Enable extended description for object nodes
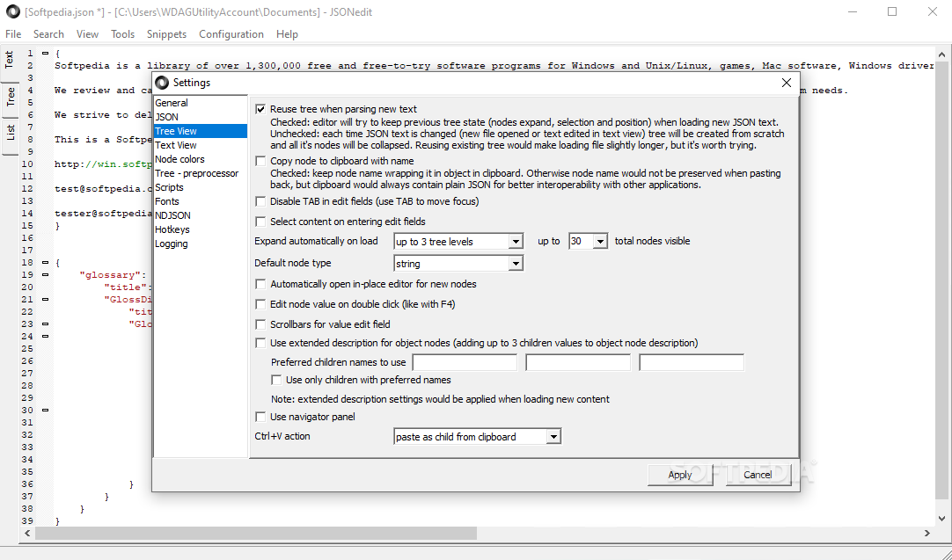Screen dimensions: 952x560 (x=260, y=343)
